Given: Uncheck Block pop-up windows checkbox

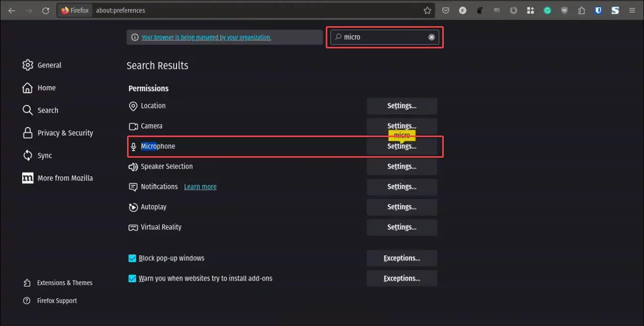Looking at the screenshot, I should coord(132,258).
